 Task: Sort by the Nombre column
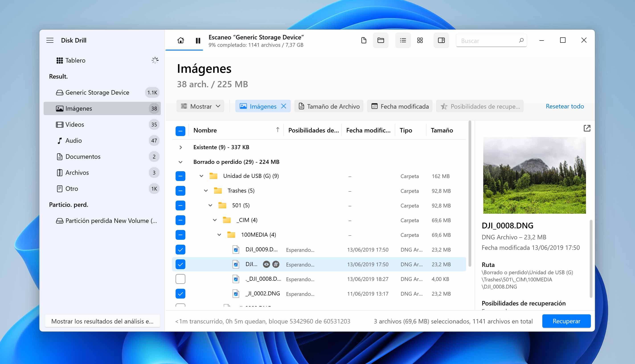205,130
